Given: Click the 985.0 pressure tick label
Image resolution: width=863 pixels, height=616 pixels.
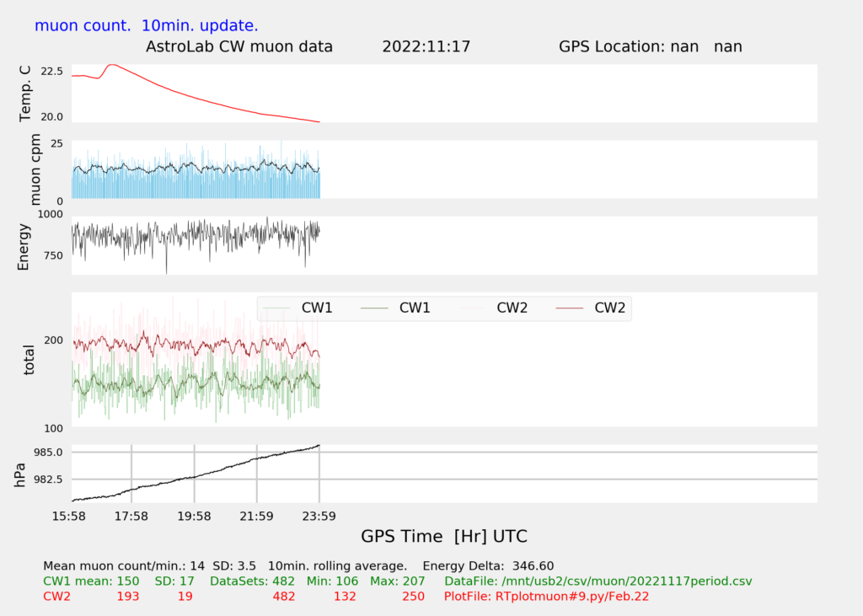Looking at the screenshot, I should [x=48, y=453].
